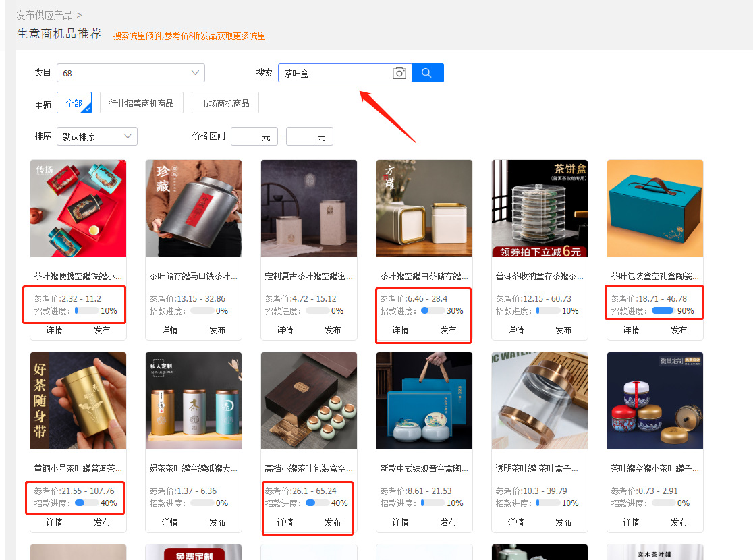The height and width of the screenshot is (560, 753).
Task: Open 详情 for 茶叶储存罐马口铁茶叶 product
Action: (169, 330)
